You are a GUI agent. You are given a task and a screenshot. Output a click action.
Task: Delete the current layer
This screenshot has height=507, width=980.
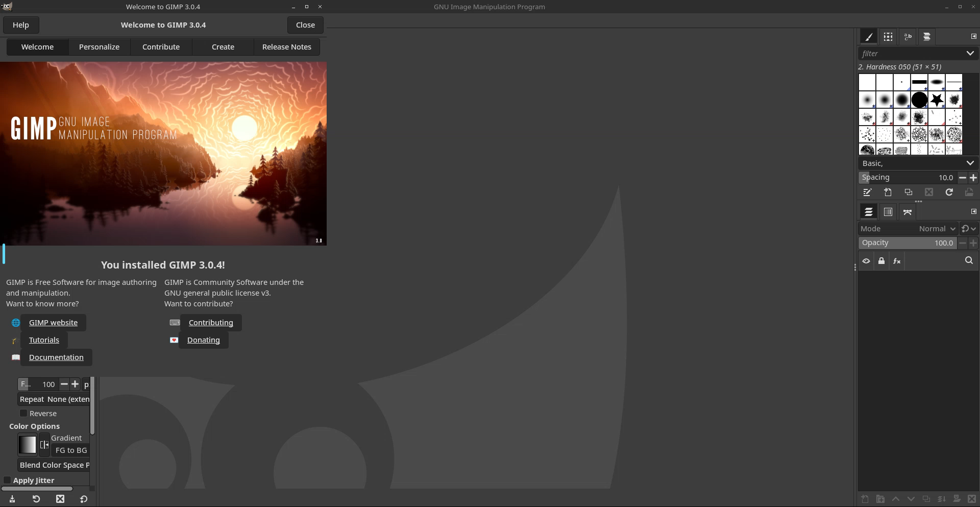(x=972, y=499)
